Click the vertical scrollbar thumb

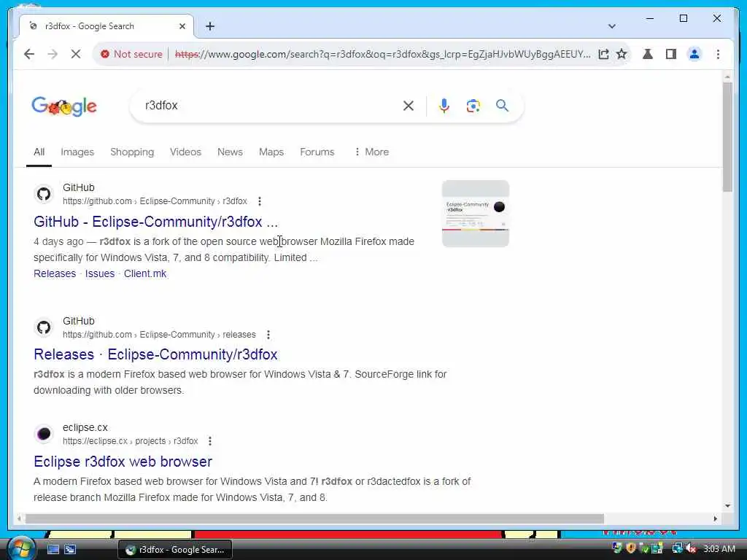point(727,137)
